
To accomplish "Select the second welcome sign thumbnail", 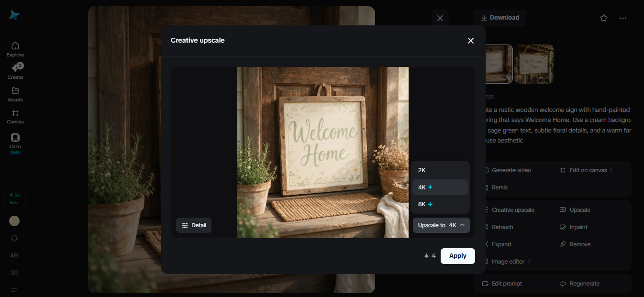I will [534, 64].
